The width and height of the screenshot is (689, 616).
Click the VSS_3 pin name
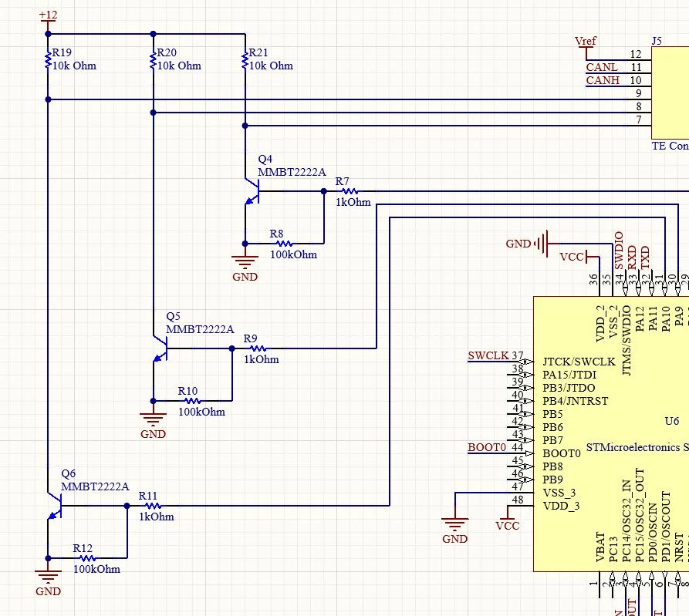(559, 493)
